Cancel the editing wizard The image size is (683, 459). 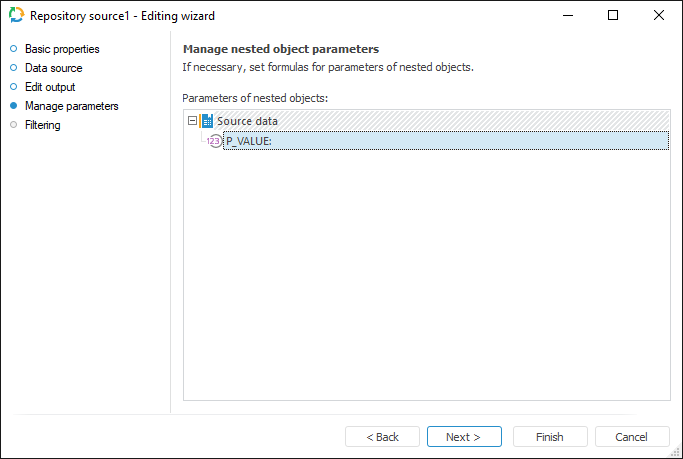pos(631,437)
